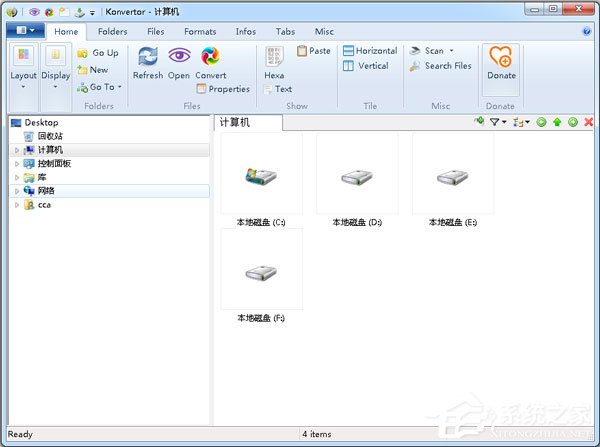This screenshot has width=600, height=447.
Task: Show file as Text
Action: [x=278, y=89]
